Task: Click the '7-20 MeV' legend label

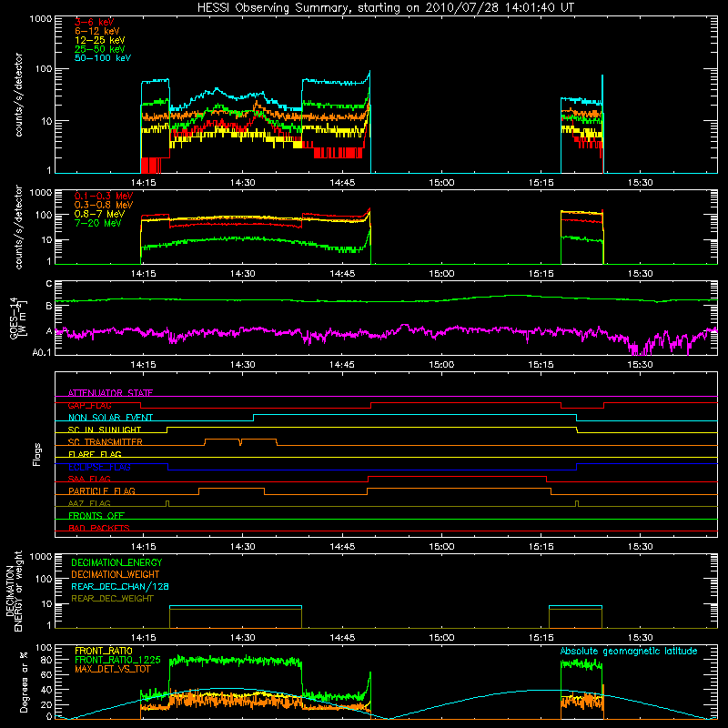Action: click(x=97, y=223)
